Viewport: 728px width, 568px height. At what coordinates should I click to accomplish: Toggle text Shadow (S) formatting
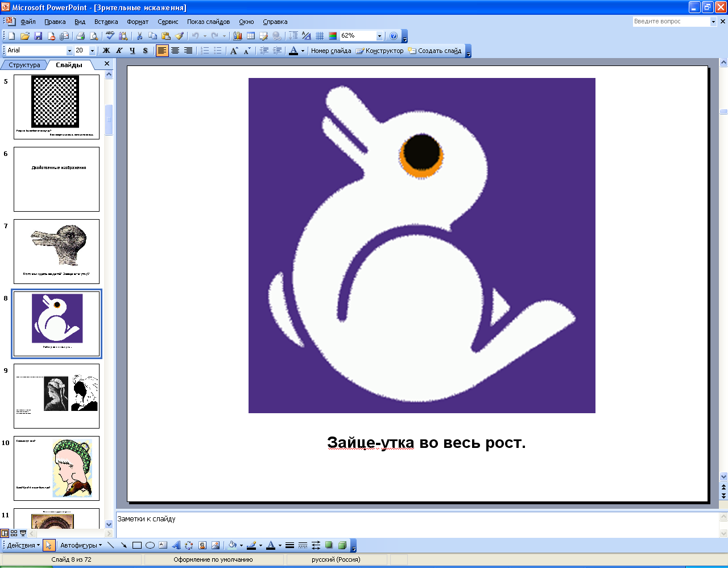146,51
